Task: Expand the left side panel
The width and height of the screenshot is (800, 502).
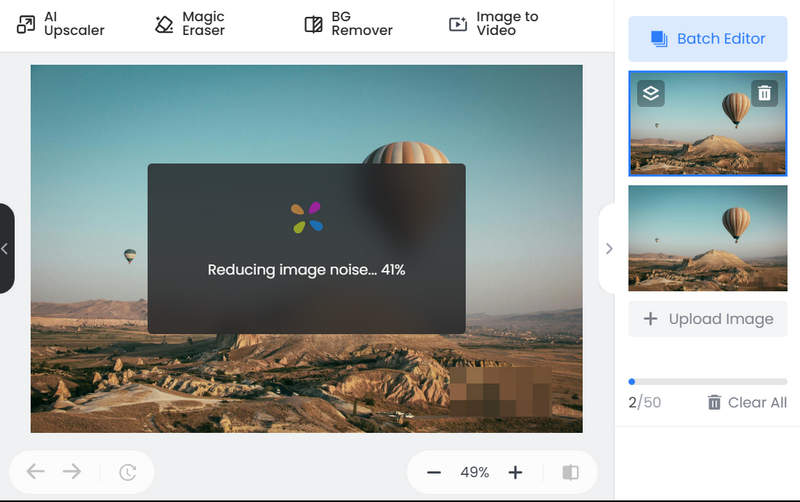Action: [x=6, y=248]
